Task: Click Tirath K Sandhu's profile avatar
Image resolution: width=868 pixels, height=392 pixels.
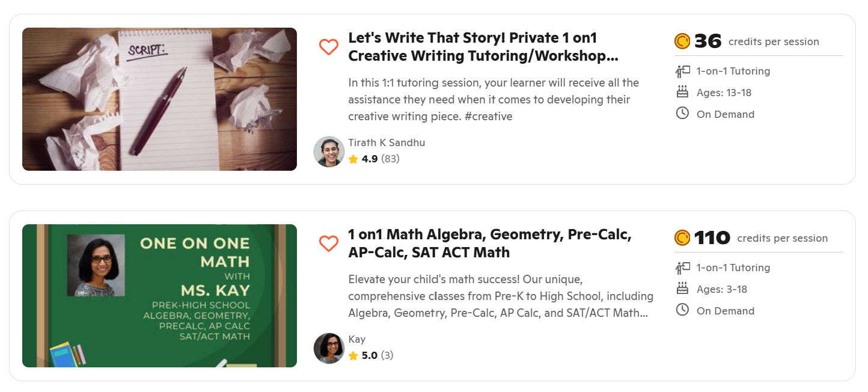Action: coord(329,152)
